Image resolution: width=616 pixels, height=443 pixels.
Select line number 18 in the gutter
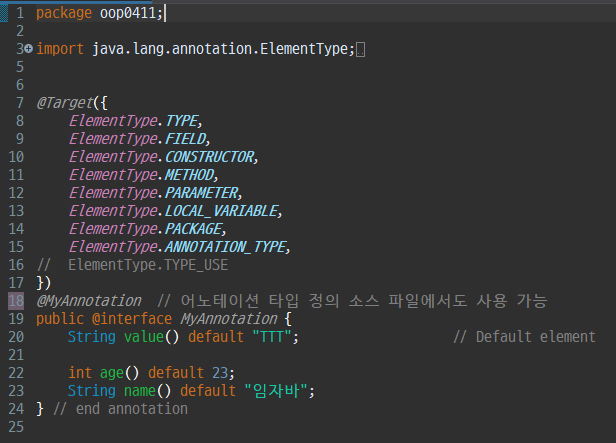coord(16,301)
